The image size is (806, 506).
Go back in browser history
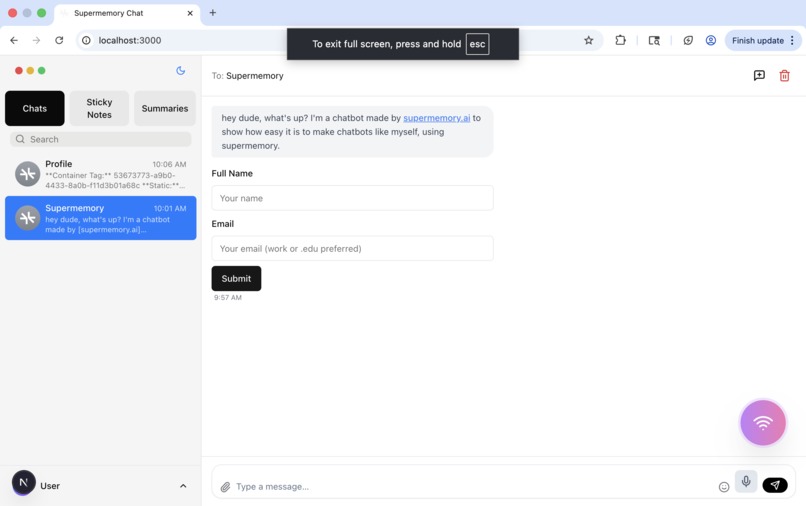pyautogui.click(x=14, y=40)
